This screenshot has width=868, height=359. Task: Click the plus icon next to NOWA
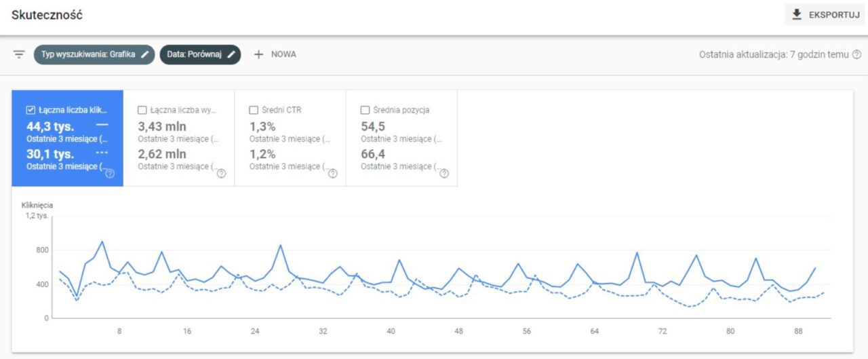coord(258,54)
